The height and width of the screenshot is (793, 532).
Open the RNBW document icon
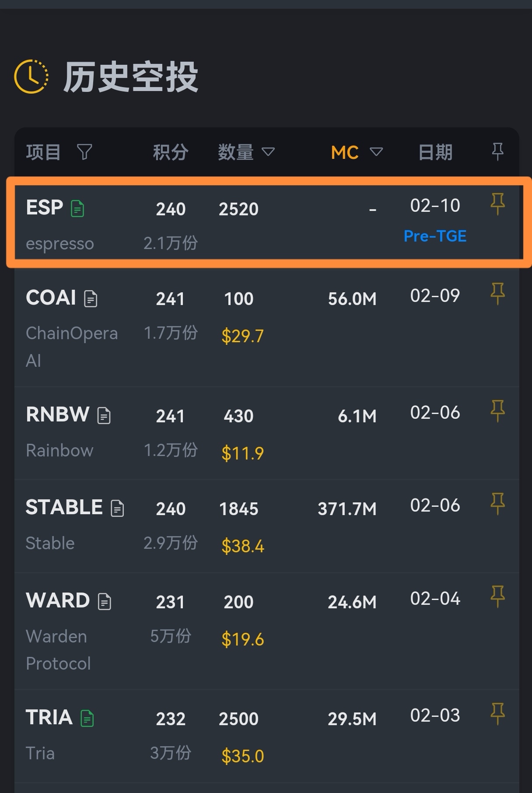(x=104, y=415)
